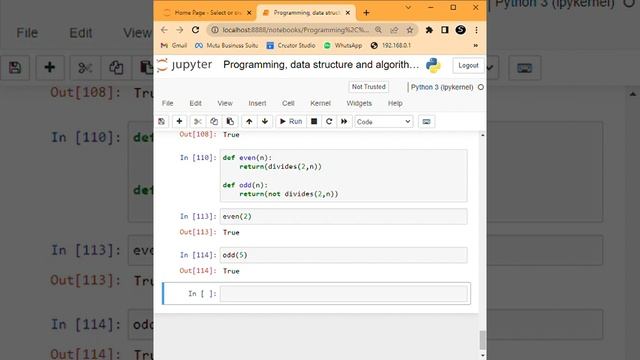Click the def even/odd code cell
Viewport: 640px width, 360px height.
point(344,176)
